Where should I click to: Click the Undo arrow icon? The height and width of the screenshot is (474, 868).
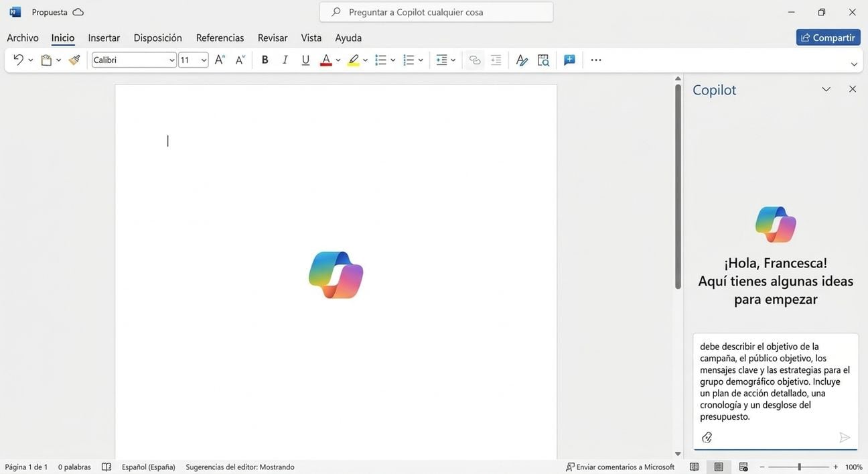pyautogui.click(x=18, y=60)
